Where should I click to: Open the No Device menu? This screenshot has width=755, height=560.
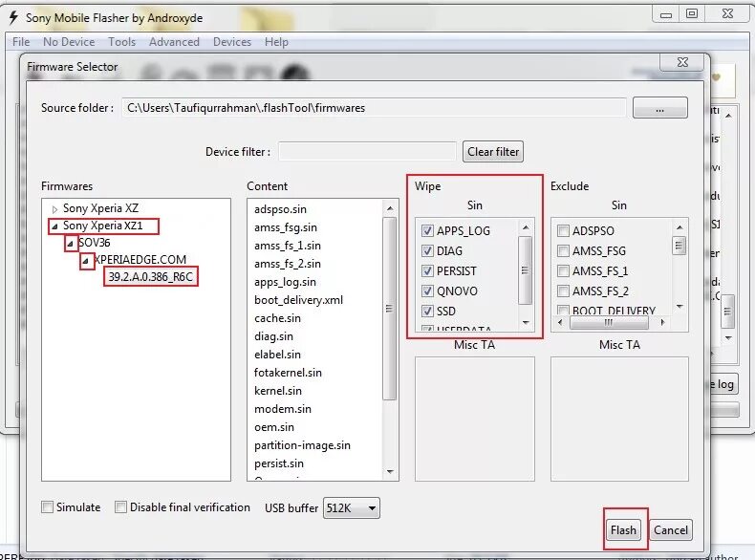pos(69,42)
